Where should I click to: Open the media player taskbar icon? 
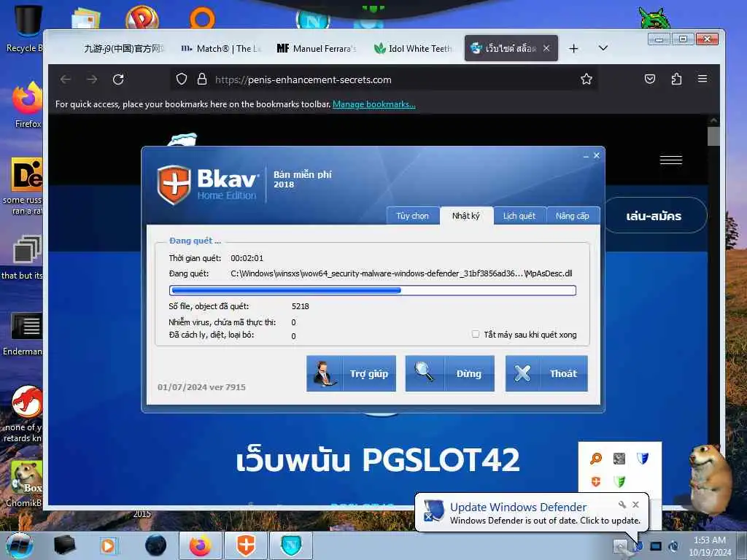point(108,545)
